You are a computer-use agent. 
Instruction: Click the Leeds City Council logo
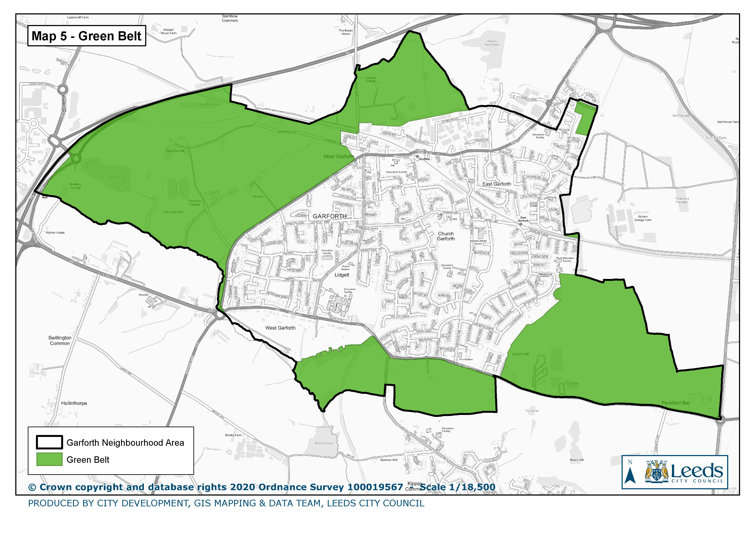point(684,472)
